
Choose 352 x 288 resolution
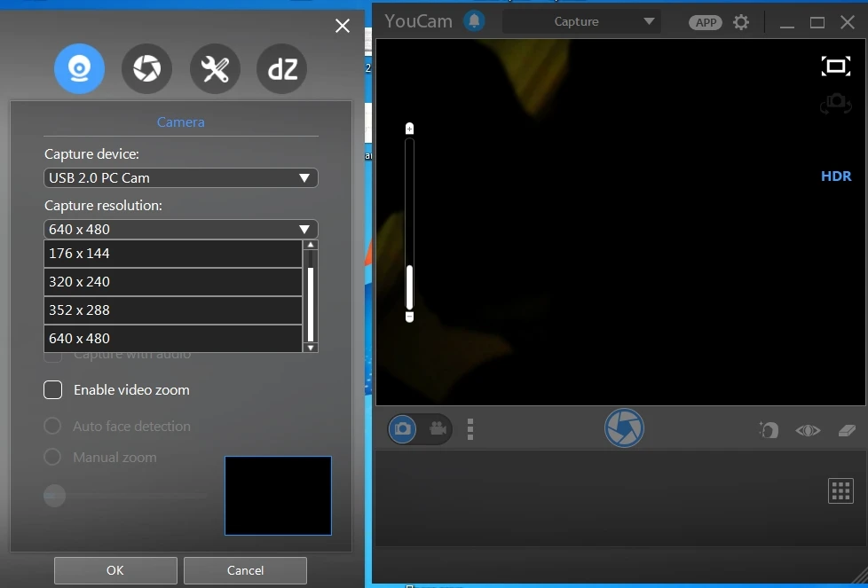coord(173,310)
